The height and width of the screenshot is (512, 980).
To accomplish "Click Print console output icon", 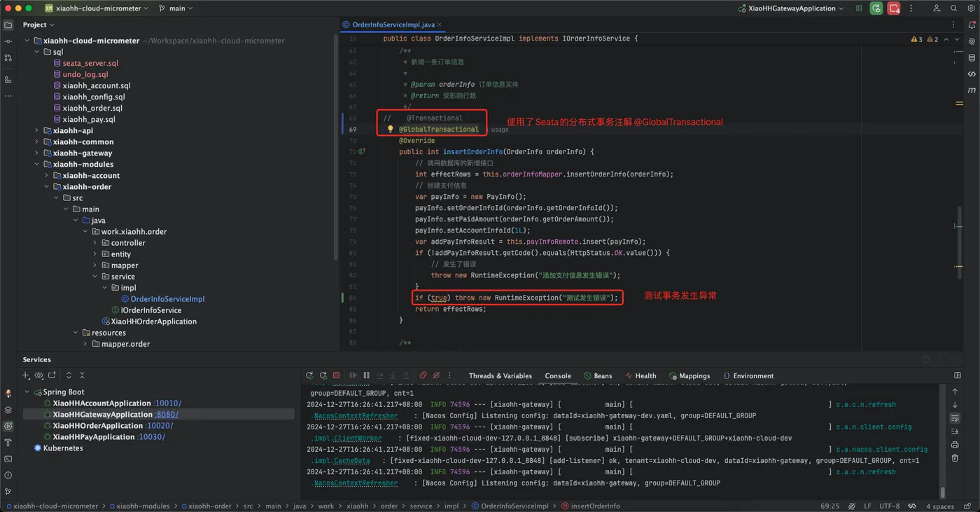I will (x=955, y=445).
